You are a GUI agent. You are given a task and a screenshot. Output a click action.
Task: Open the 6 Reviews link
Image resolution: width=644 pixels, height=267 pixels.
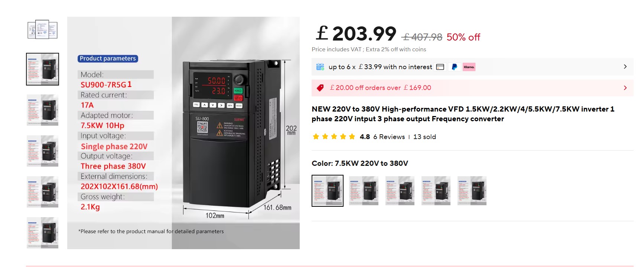coord(389,137)
